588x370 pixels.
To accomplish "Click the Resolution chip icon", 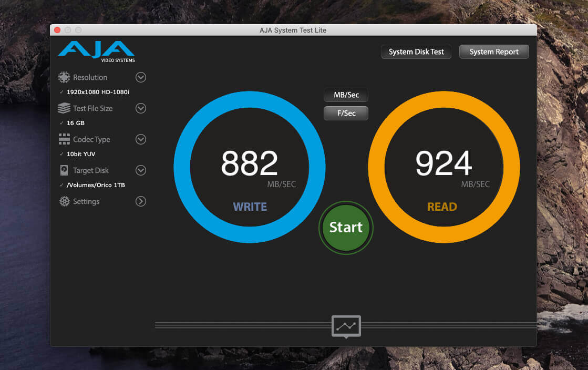I will click(64, 77).
